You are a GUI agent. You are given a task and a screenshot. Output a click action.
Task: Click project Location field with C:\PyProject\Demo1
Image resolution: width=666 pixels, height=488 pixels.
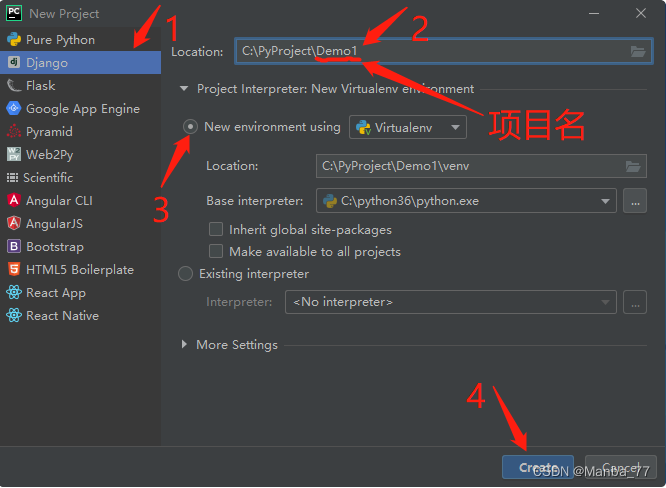click(443, 51)
